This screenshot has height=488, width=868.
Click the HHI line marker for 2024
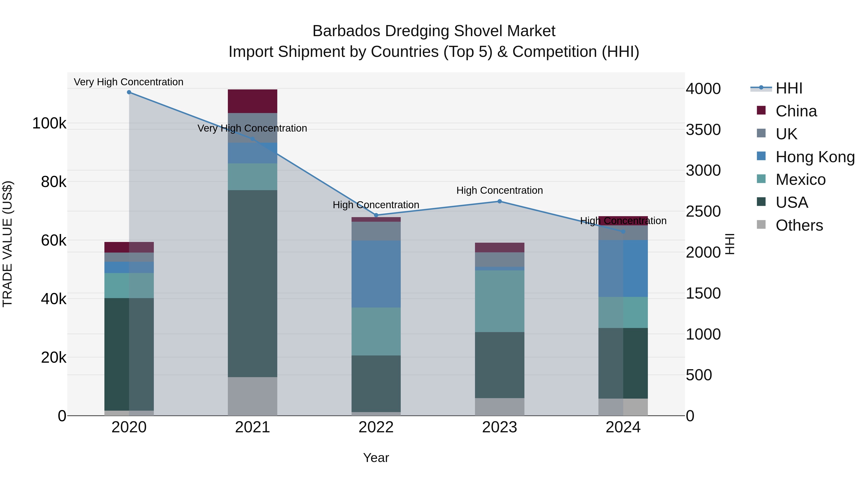tap(623, 232)
